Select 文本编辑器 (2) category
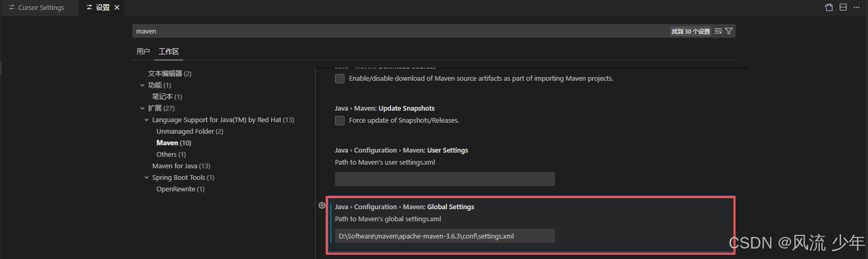 pos(170,73)
